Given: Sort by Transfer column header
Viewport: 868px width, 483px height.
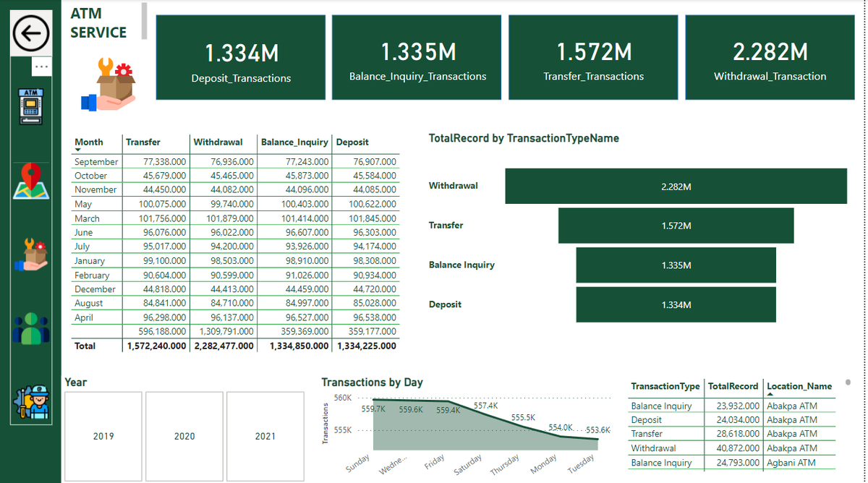Looking at the screenshot, I should tap(143, 142).
